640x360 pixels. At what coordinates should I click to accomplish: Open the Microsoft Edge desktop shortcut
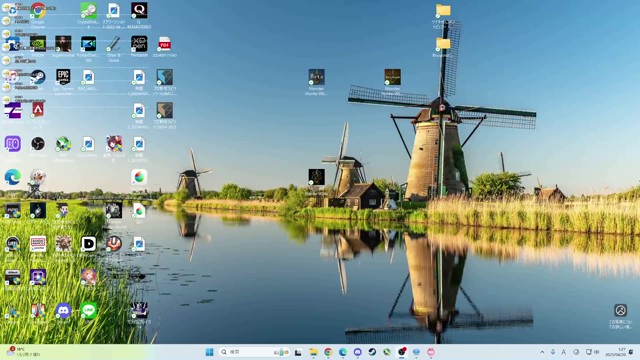13,177
